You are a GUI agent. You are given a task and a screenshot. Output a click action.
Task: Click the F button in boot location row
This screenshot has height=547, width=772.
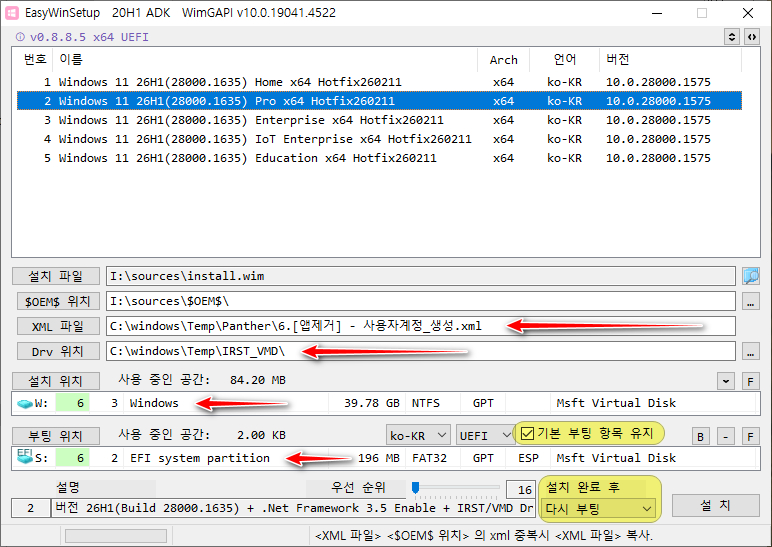pyautogui.click(x=750, y=436)
